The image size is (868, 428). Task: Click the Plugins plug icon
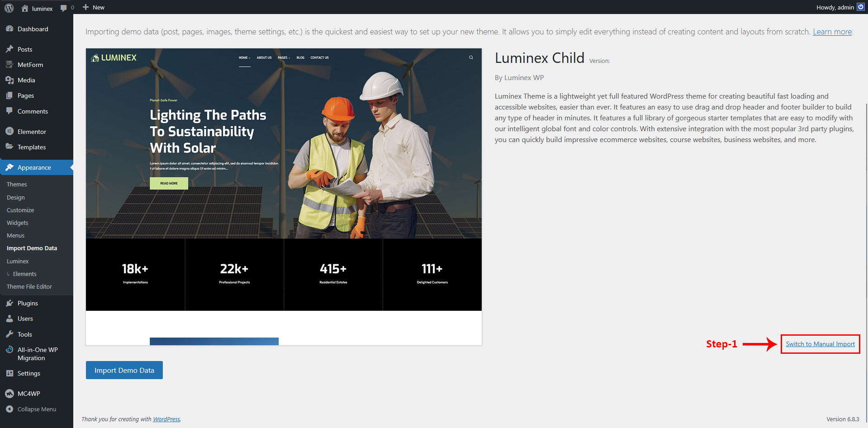pyautogui.click(x=9, y=303)
